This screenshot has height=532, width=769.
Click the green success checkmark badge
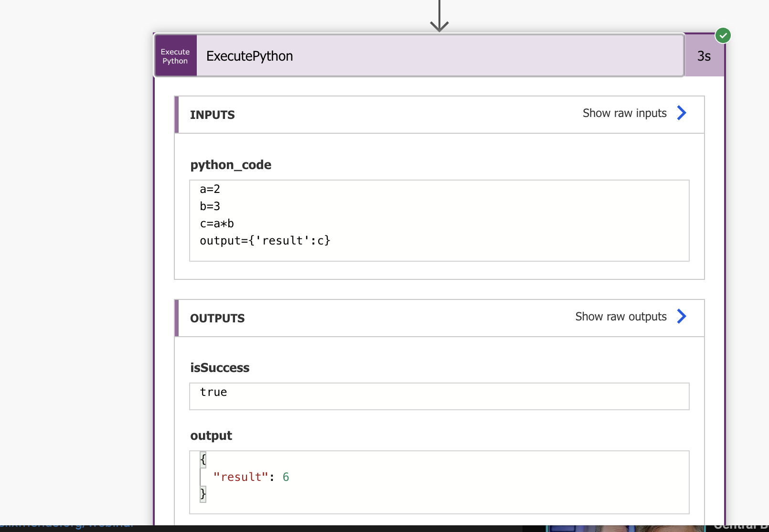(x=723, y=35)
